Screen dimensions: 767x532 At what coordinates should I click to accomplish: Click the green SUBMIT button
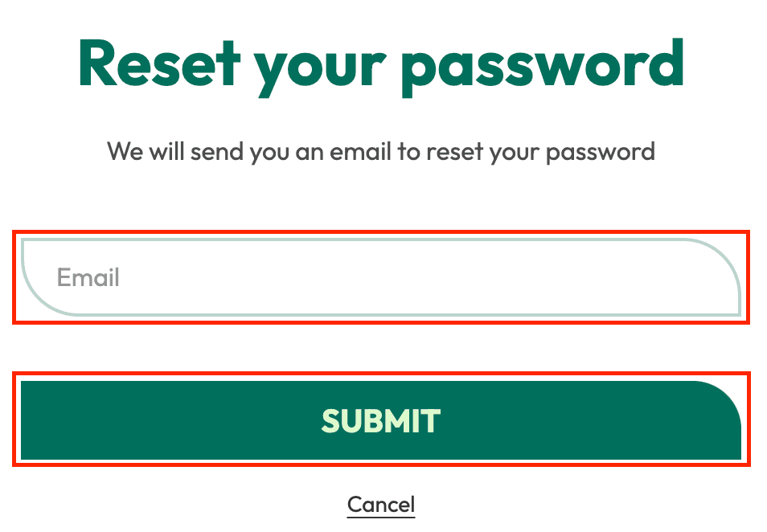[x=381, y=420]
